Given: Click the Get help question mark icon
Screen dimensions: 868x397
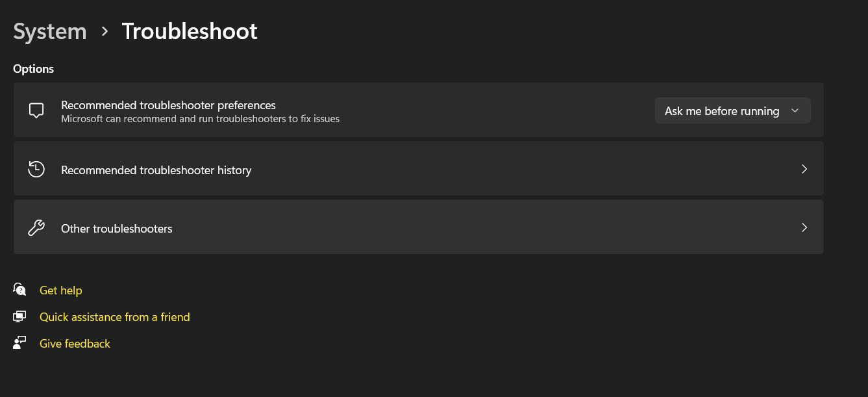Looking at the screenshot, I should [19, 289].
